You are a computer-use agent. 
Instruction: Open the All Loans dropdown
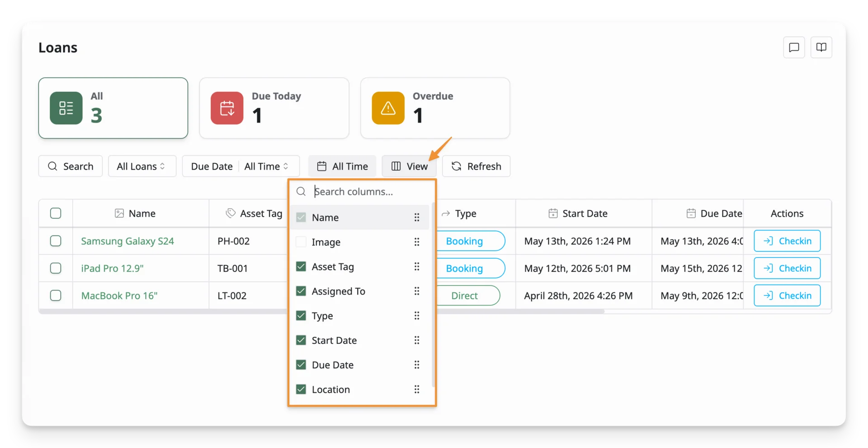tap(142, 166)
